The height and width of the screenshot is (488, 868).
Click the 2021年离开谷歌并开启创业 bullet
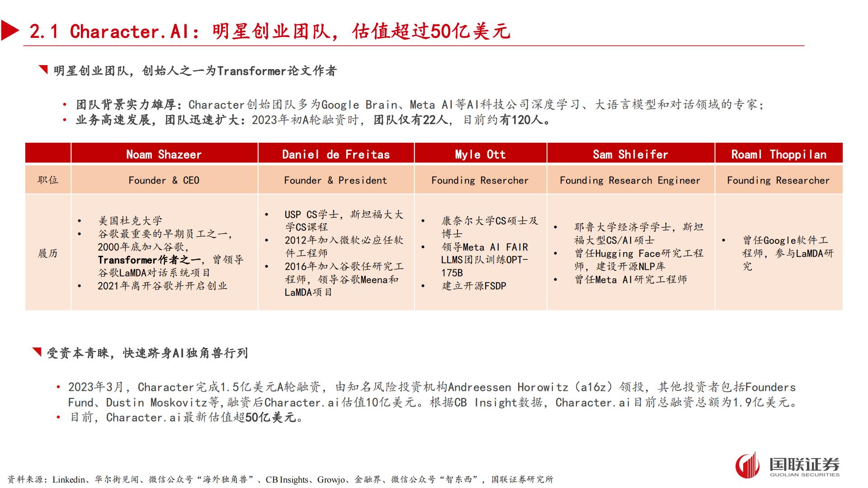(x=163, y=286)
